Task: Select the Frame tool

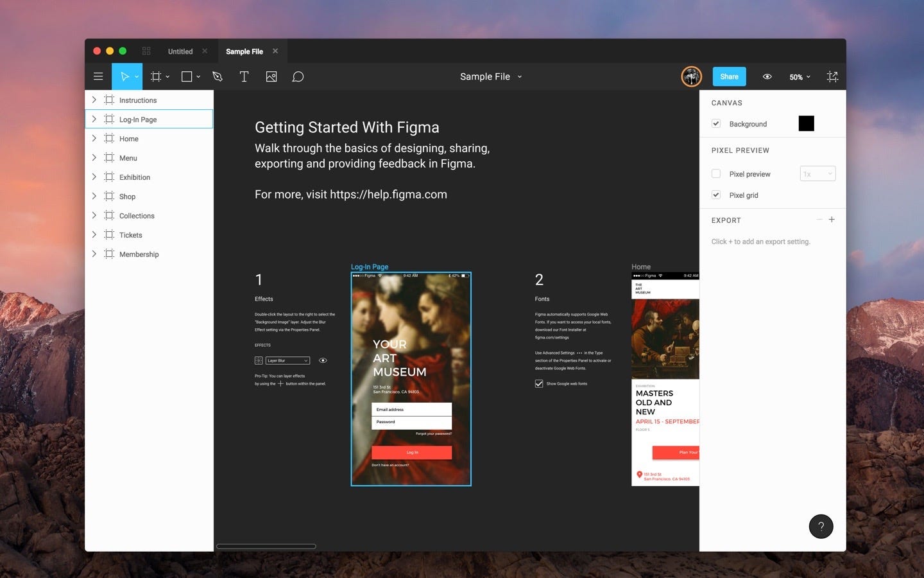Action: (x=156, y=76)
